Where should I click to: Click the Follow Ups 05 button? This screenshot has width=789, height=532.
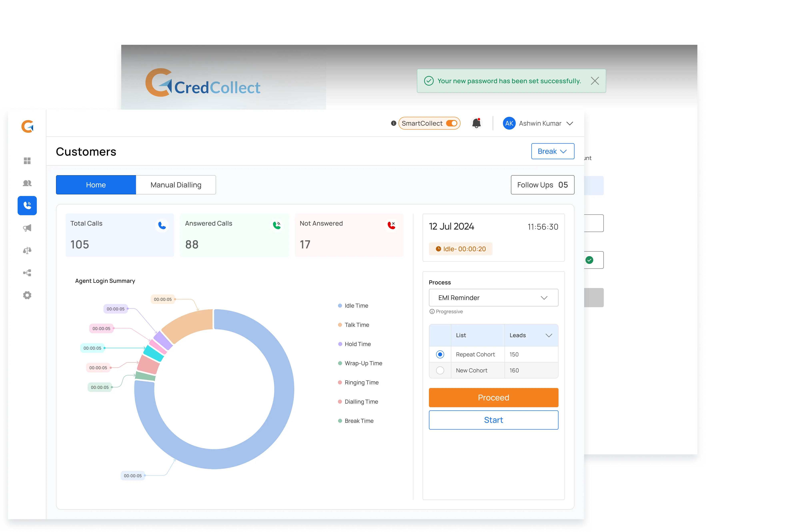(x=542, y=185)
